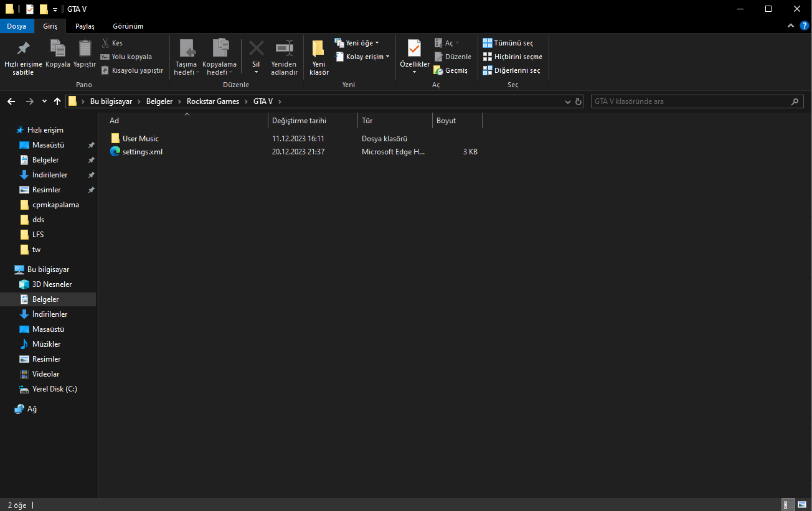This screenshot has width=812, height=511.
Task: Click the Kopyala icon in the ribbon
Action: [x=58, y=49]
